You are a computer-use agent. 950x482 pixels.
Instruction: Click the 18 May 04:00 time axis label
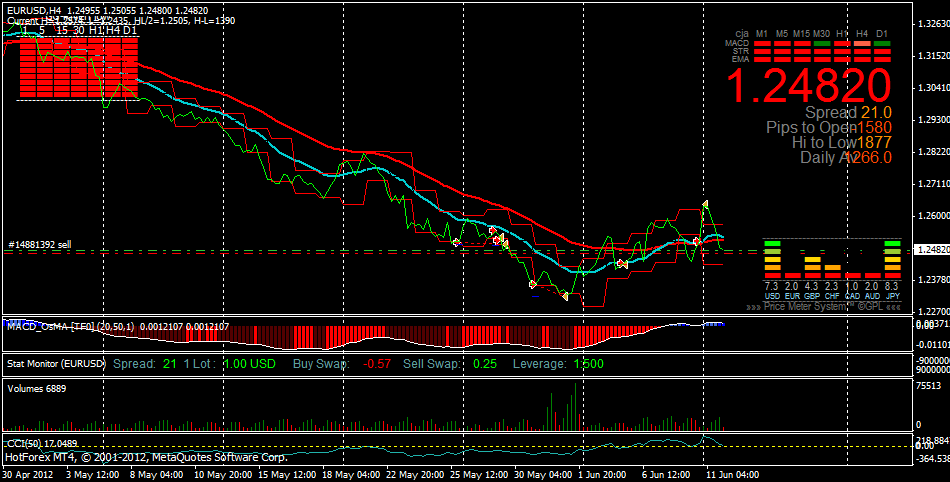(x=351, y=475)
